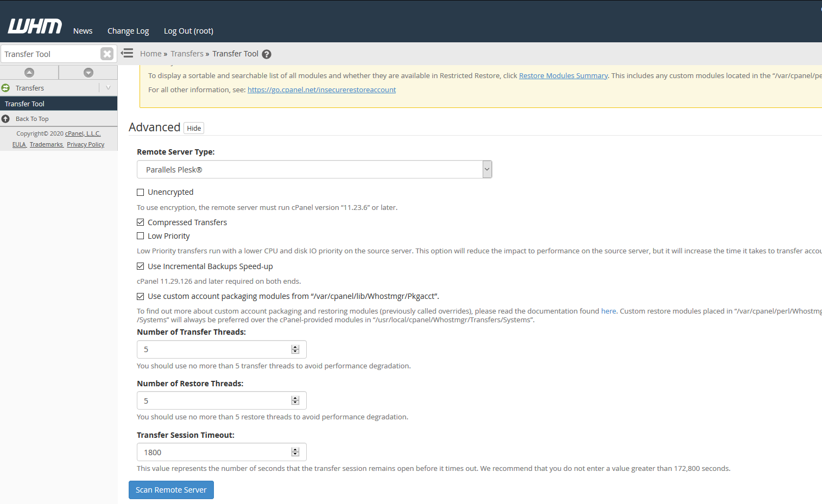Click the Restore Threads stepper arrows
Screen dimensions: 822x504
[x=295, y=400]
